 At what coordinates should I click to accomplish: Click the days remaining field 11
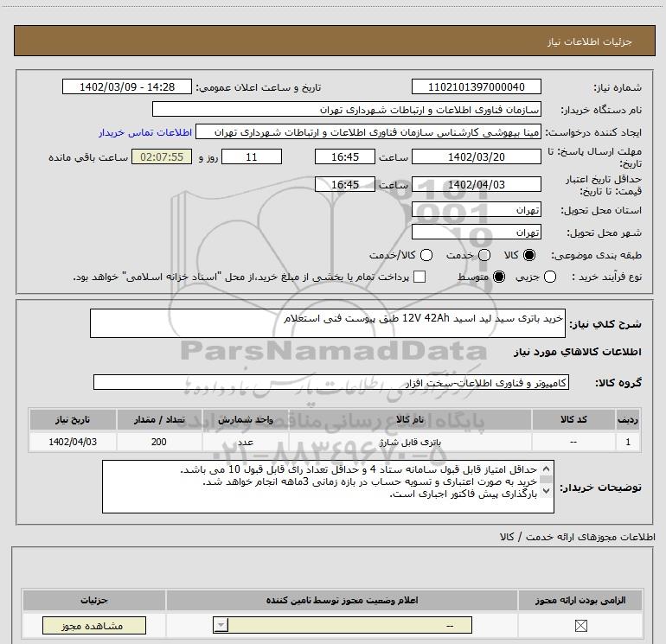tap(252, 156)
